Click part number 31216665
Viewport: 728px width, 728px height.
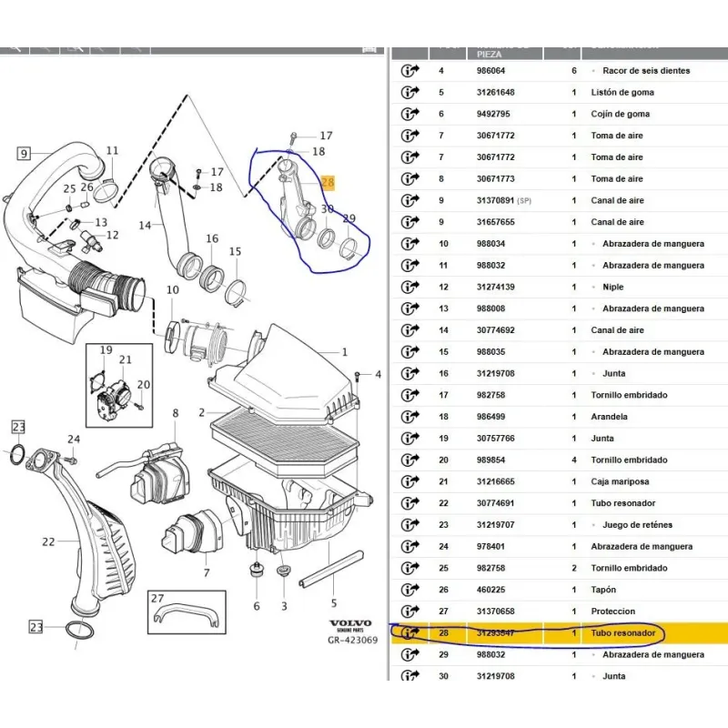point(495,481)
